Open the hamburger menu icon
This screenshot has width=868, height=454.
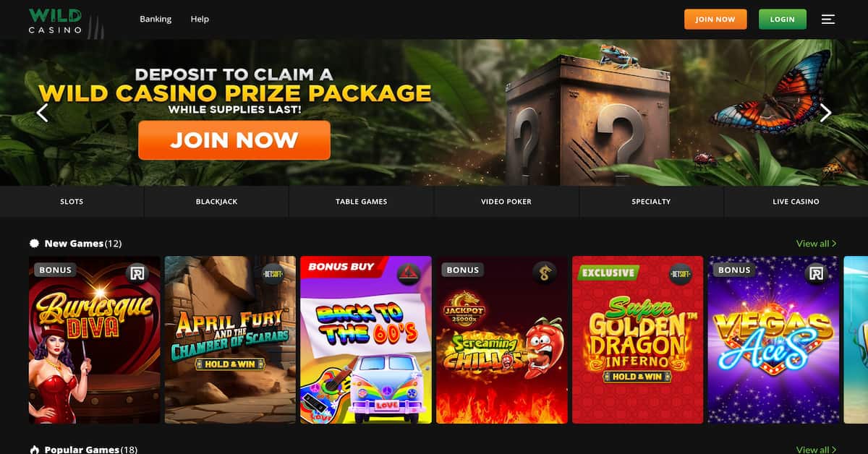pyautogui.click(x=828, y=20)
